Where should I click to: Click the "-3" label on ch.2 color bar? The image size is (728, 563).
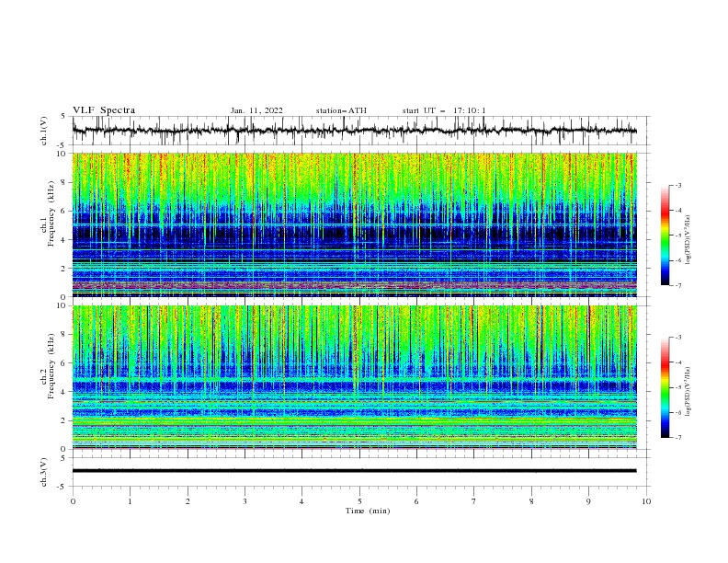677,338
